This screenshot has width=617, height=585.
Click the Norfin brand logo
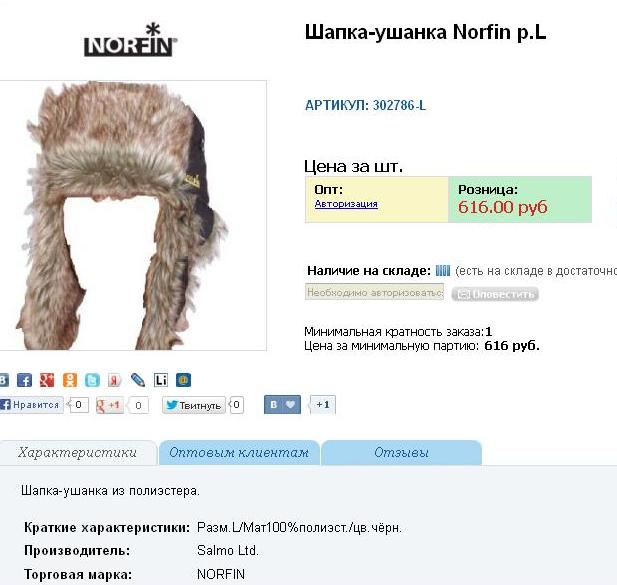130,40
